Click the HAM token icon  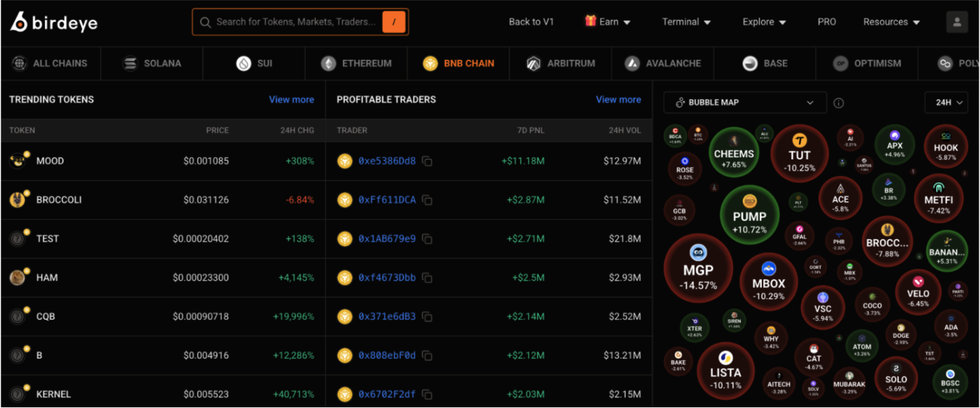point(18,277)
